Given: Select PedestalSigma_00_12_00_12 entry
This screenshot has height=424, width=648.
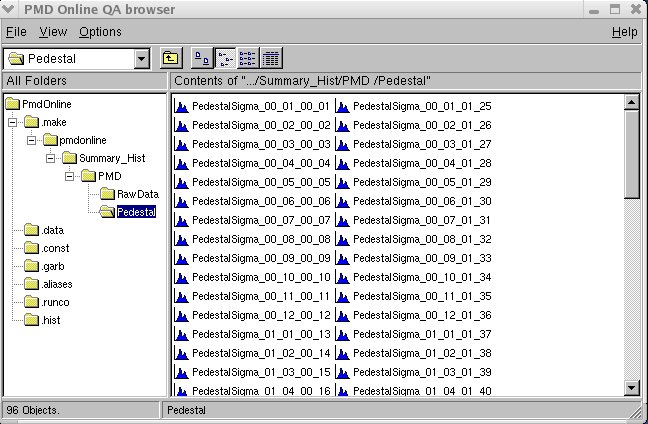Looking at the screenshot, I should [253, 315].
